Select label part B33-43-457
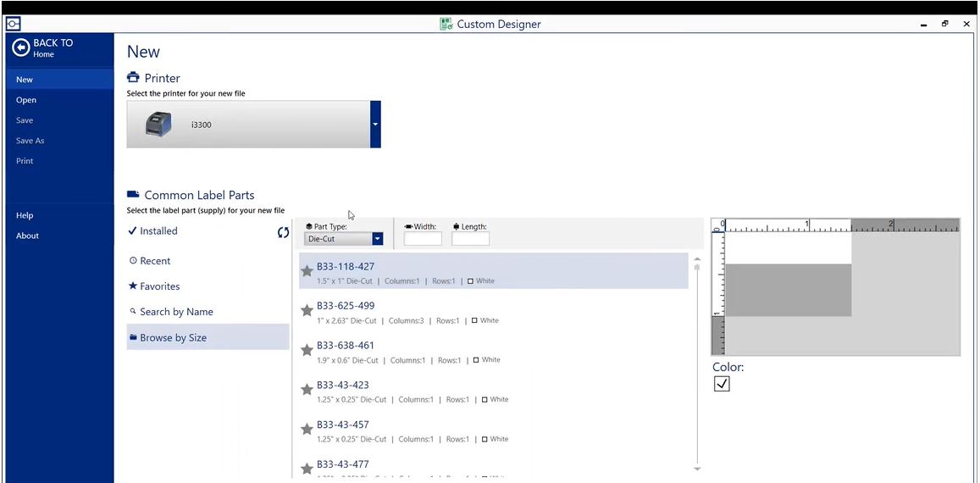The height and width of the screenshot is (483, 980). tap(494, 430)
